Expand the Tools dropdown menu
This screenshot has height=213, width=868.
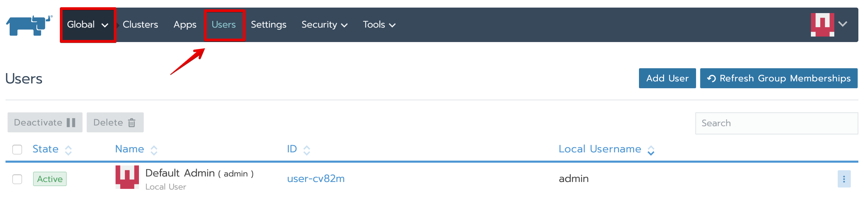[x=379, y=25]
